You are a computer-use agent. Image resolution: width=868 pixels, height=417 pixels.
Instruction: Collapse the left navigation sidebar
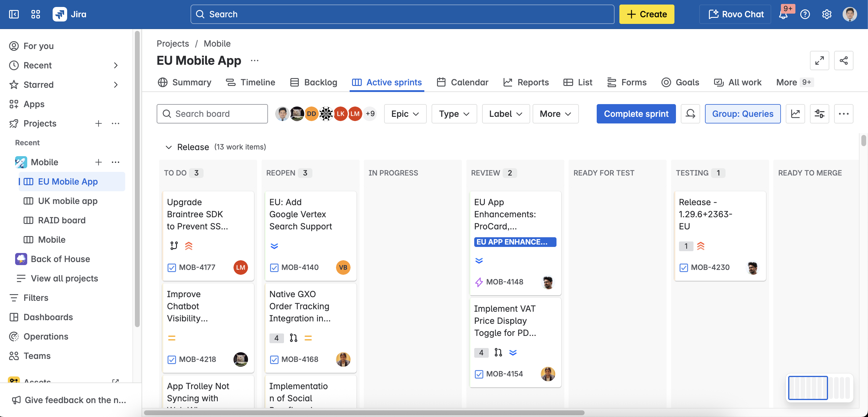(14, 14)
